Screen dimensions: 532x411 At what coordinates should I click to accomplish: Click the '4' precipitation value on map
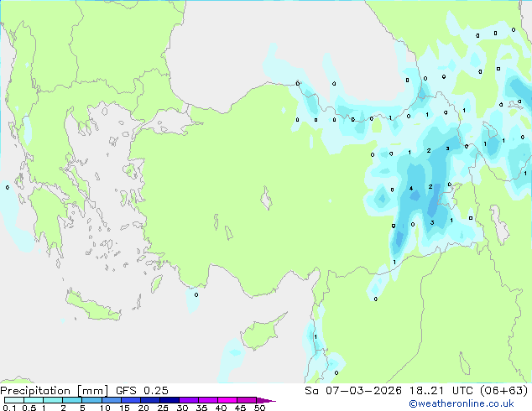pyautogui.click(x=411, y=188)
